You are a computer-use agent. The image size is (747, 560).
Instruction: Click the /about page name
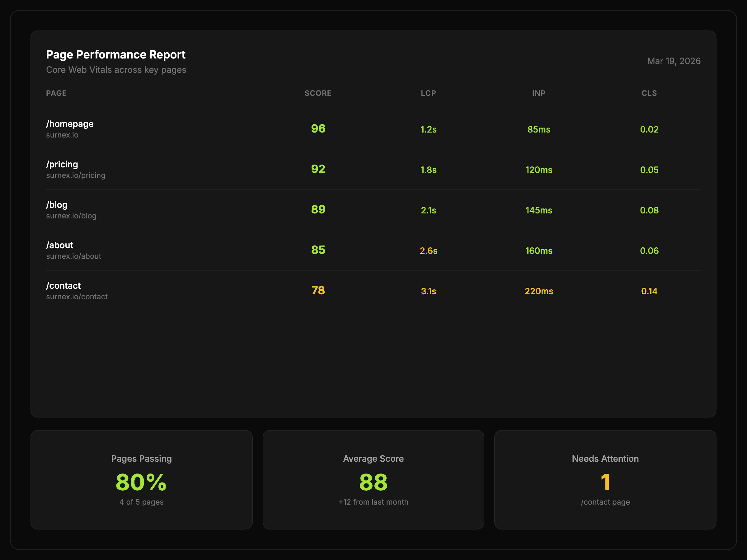tap(59, 245)
